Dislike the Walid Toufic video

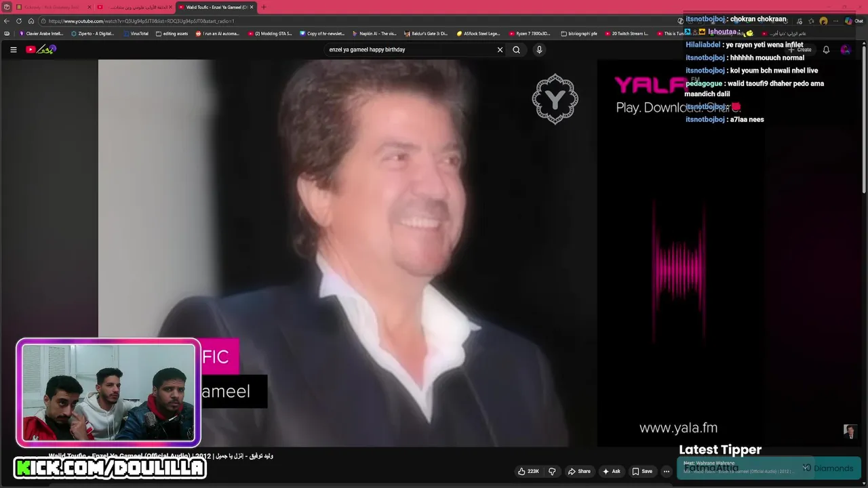(x=552, y=471)
